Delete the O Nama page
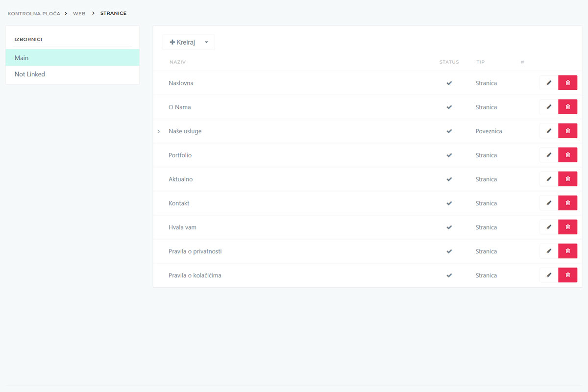588x392 pixels. (567, 107)
